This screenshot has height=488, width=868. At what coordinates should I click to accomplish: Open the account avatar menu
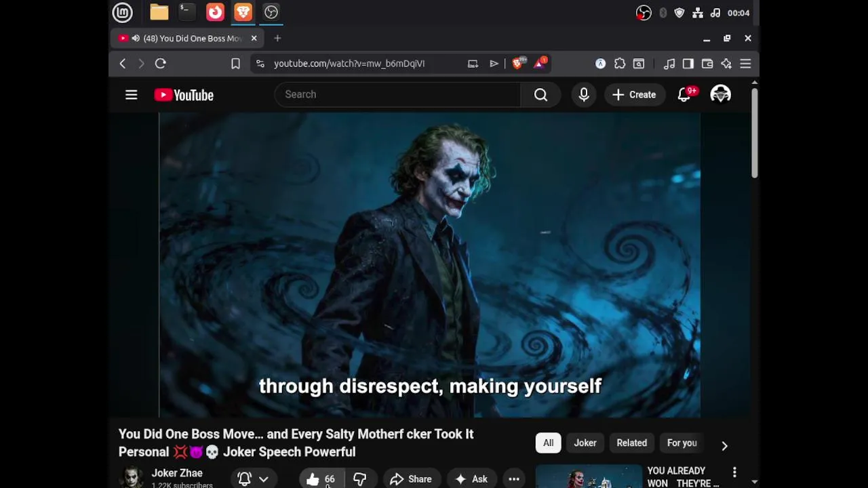pos(720,95)
